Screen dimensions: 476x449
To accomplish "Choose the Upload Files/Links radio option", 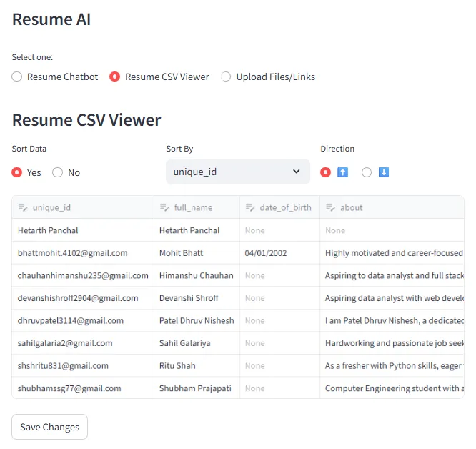I will (x=226, y=77).
